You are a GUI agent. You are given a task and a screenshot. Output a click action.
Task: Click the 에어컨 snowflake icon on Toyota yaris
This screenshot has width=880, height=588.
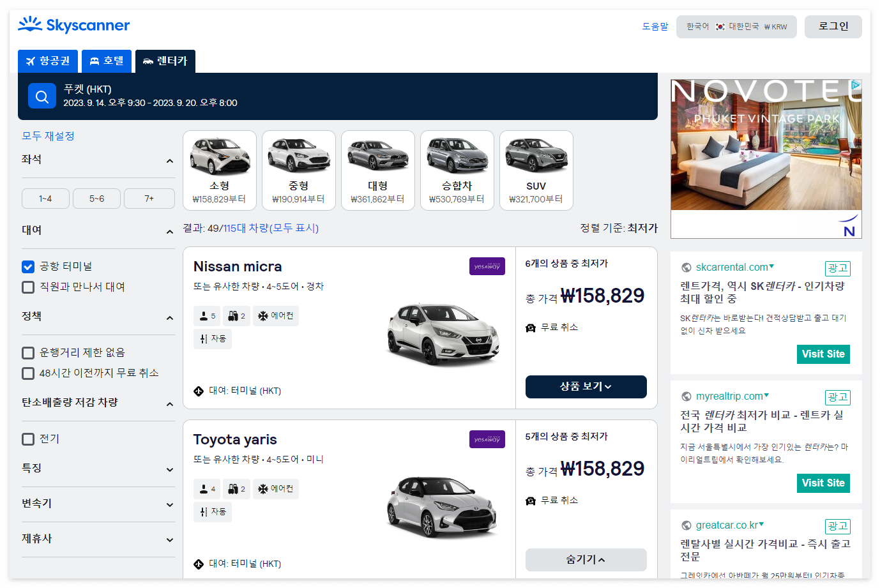point(263,488)
